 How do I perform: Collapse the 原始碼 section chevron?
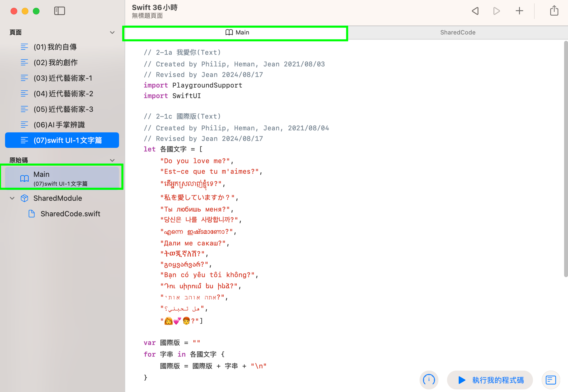[x=112, y=160]
